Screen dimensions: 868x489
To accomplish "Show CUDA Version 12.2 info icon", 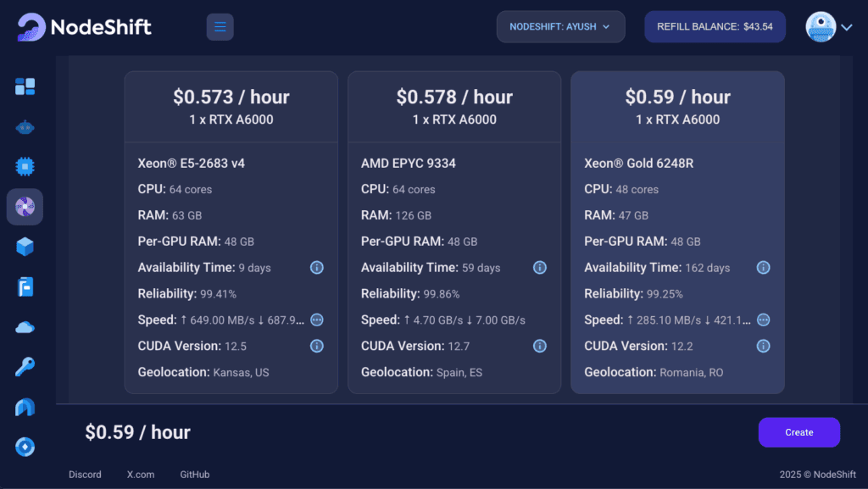I will 764,347.
